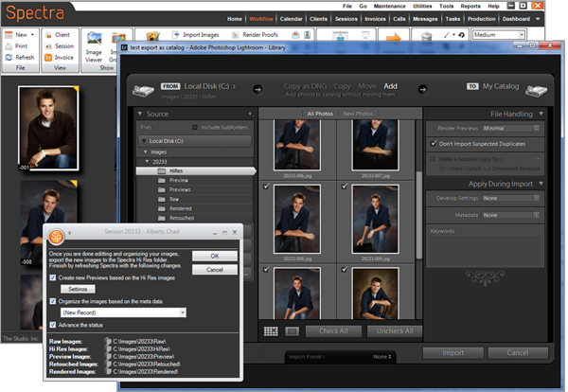The image size is (568, 392).
Task: Collapse the File Handling panel
Action: tap(541, 114)
